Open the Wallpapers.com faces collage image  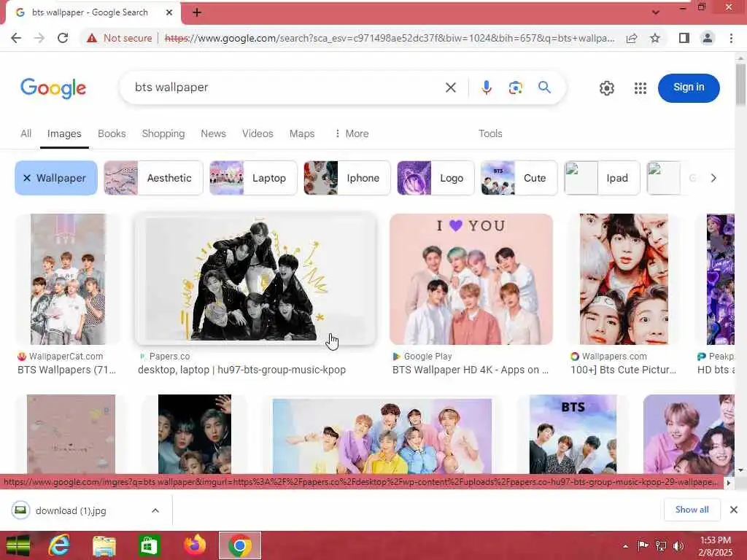(x=624, y=279)
